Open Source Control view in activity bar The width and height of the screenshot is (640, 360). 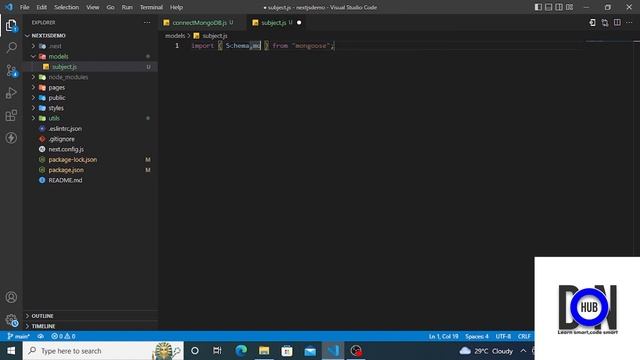[11, 71]
